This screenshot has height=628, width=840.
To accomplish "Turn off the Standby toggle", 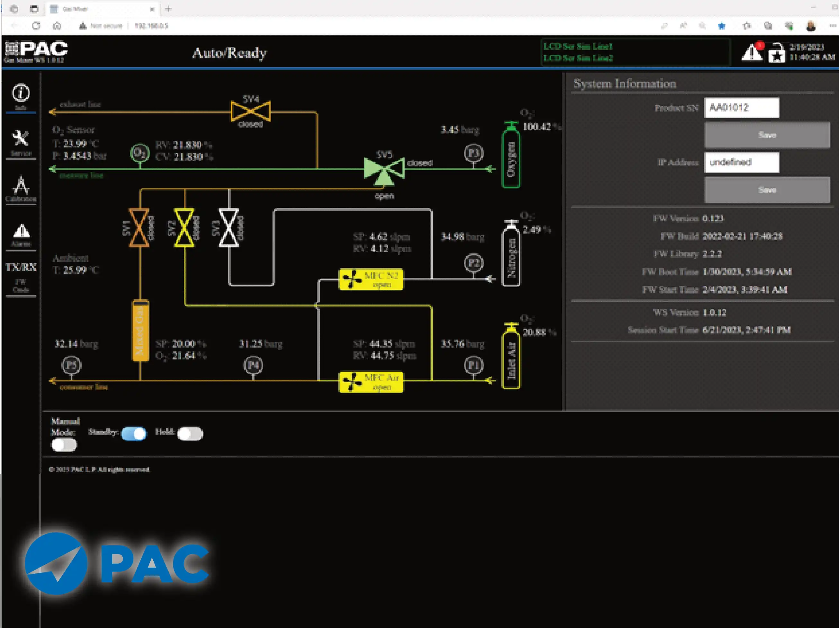I will click(134, 434).
